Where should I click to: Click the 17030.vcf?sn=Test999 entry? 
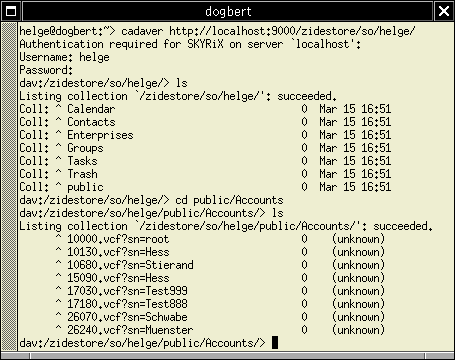point(127,291)
